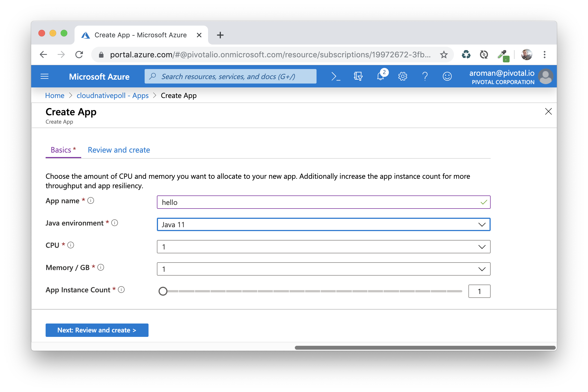Open portal settings gear icon

(402, 76)
